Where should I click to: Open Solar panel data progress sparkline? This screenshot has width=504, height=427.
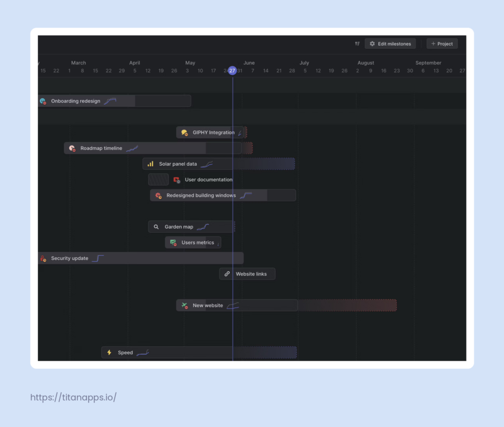pos(207,164)
